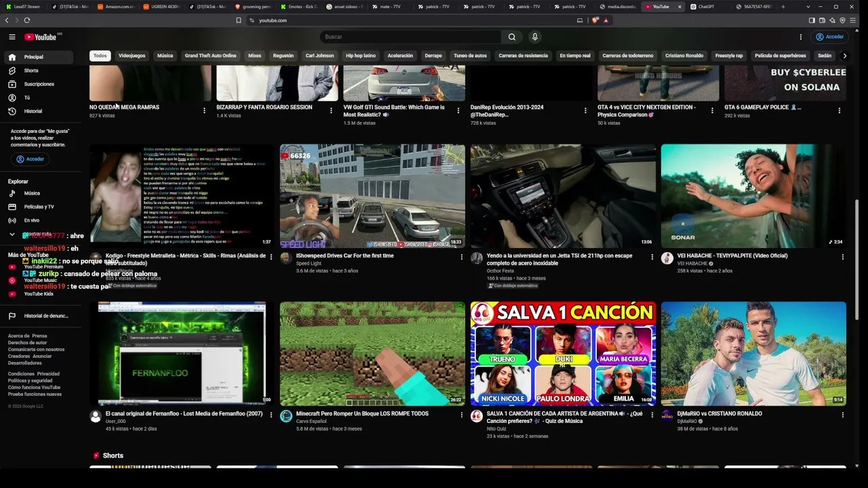The image size is (868, 488).
Task: Expand the tab search dropdown arrow
Action: coord(809,7)
